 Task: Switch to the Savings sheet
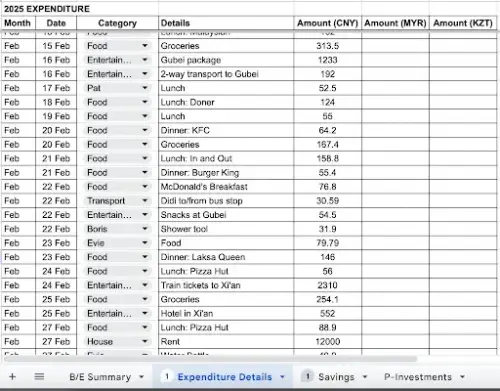click(336, 377)
